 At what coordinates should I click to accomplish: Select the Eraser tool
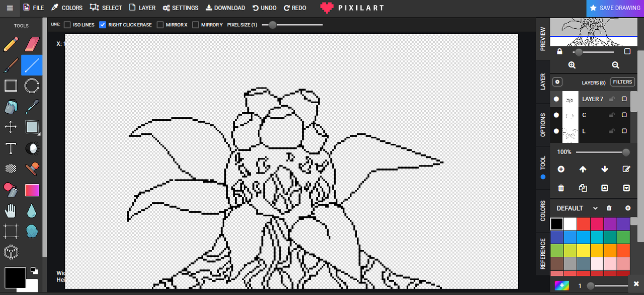pyautogui.click(x=32, y=44)
